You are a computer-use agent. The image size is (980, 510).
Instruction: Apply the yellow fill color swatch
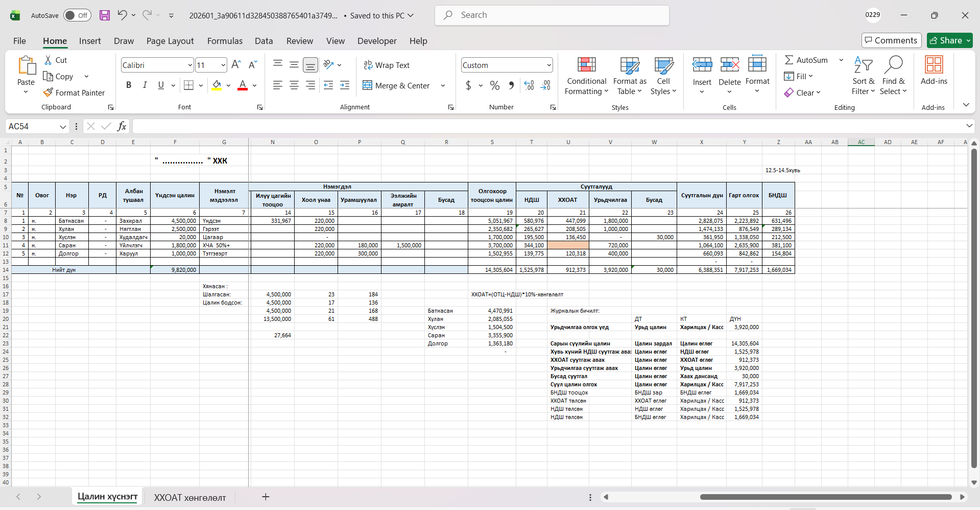pyautogui.click(x=217, y=85)
